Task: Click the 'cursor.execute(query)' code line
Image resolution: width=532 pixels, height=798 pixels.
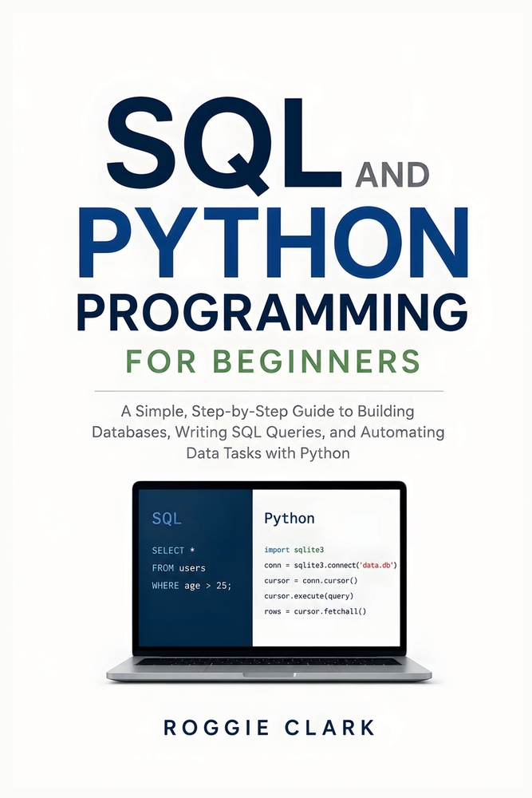Action: coord(309,595)
